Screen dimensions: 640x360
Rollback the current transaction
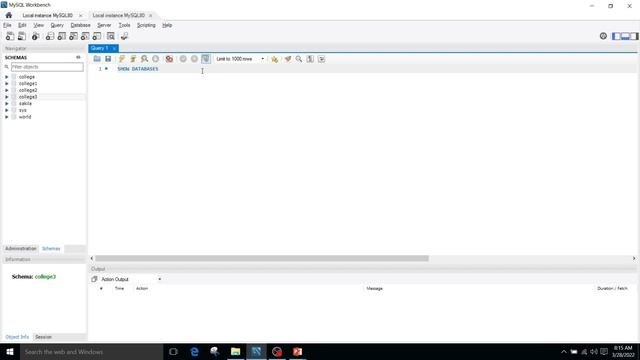(194, 59)
